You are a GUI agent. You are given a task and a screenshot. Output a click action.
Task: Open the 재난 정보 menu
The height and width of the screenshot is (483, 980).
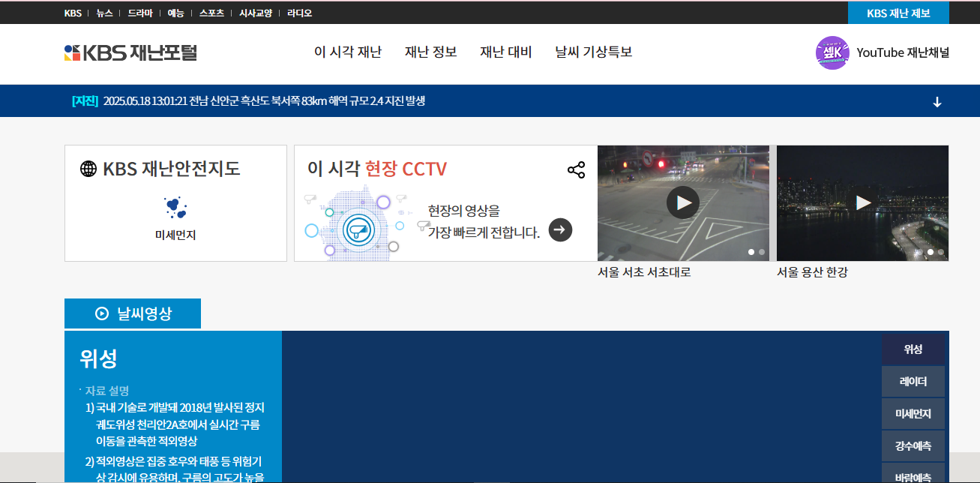point(431,52)
